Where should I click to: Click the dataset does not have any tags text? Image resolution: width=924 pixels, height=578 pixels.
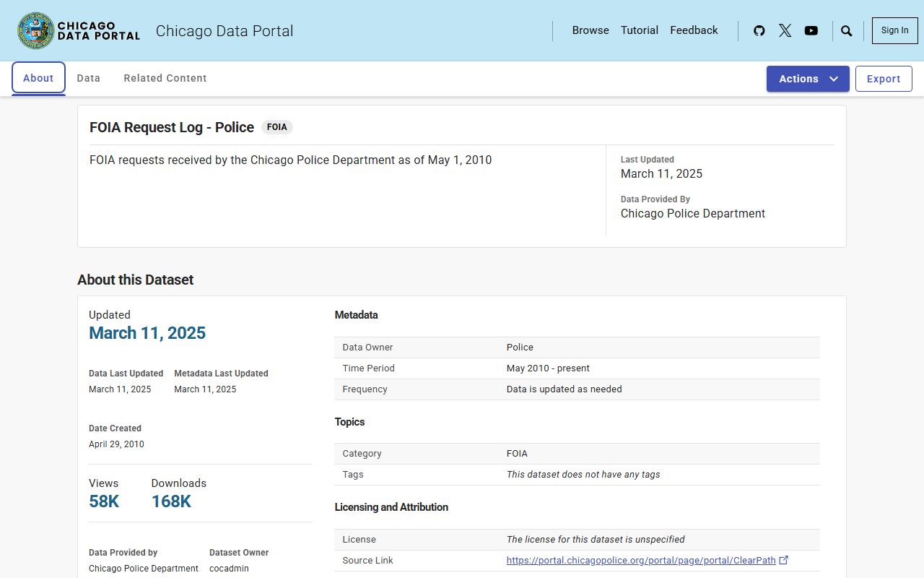click(583, 475)
